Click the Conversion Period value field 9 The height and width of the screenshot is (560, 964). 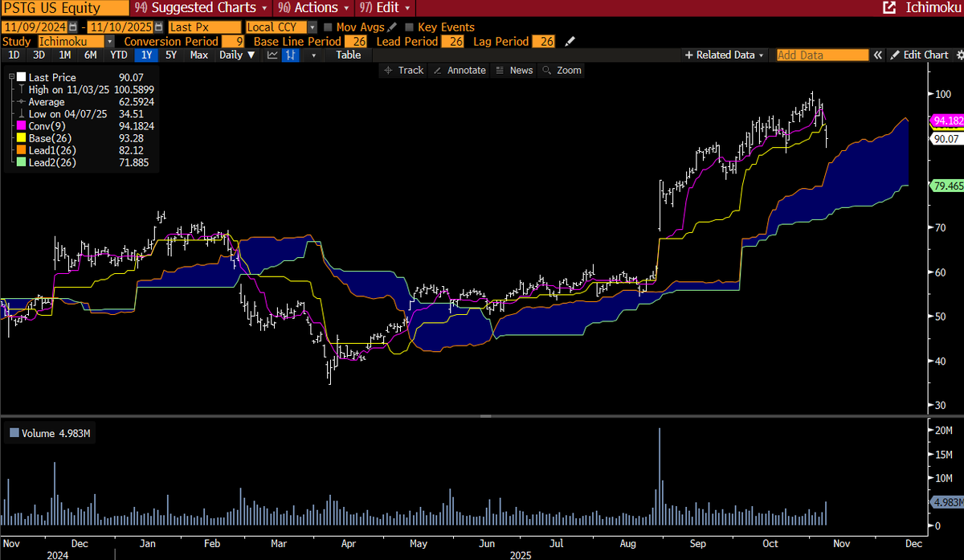[x=233, y=41]
